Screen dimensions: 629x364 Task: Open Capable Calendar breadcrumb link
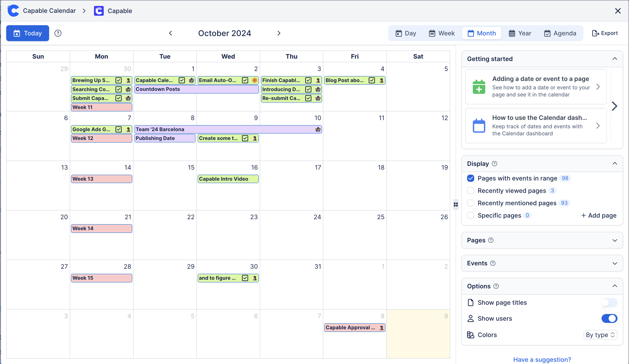(x=49, y=11)
